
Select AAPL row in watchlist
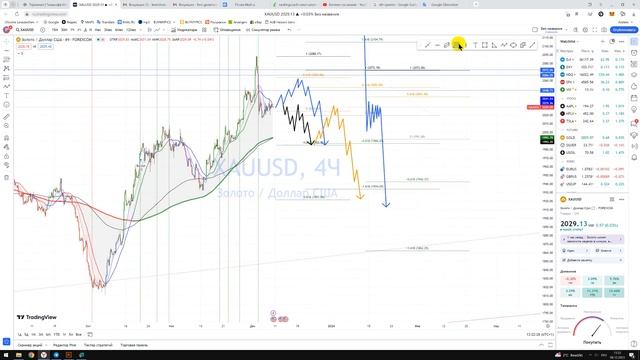593,106
